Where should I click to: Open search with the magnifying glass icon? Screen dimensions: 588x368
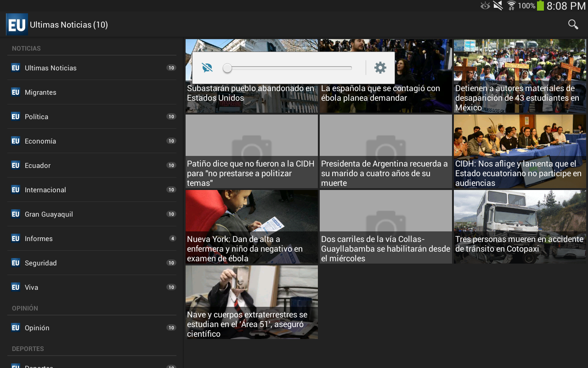click(573, 24)
